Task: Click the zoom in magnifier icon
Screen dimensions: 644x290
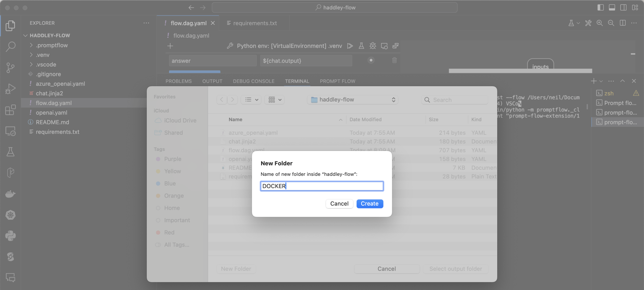Action: (599, 23)
